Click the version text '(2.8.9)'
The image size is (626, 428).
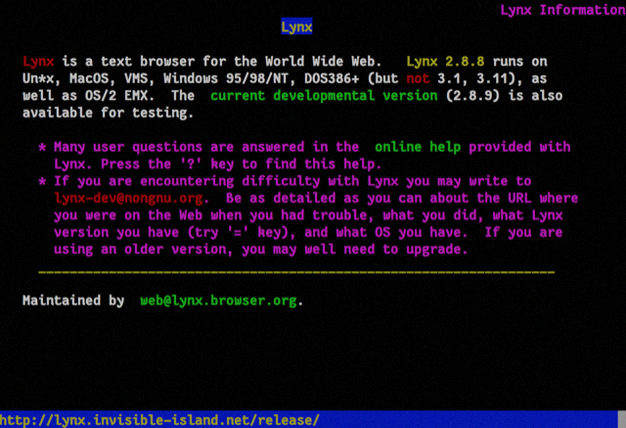(x=472, y=95)
